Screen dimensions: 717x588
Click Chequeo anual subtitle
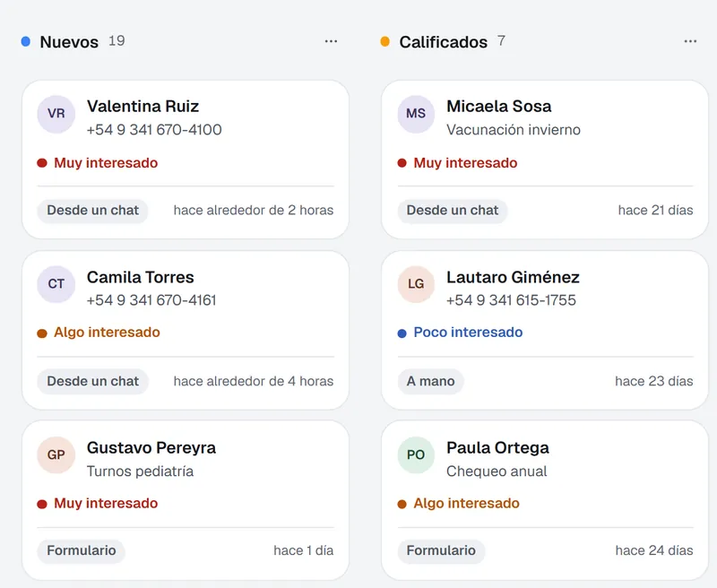click(x=497, y=471)
